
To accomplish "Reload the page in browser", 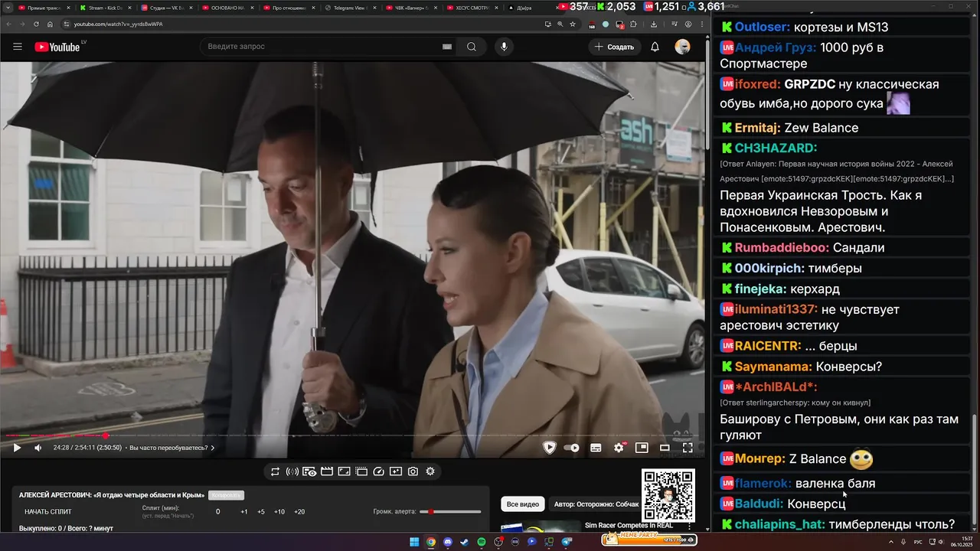I will point(36,24).
